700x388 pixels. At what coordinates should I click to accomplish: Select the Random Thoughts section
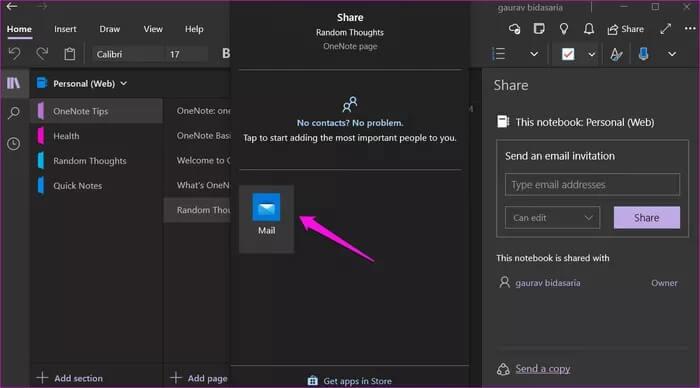tap(96, 161)
